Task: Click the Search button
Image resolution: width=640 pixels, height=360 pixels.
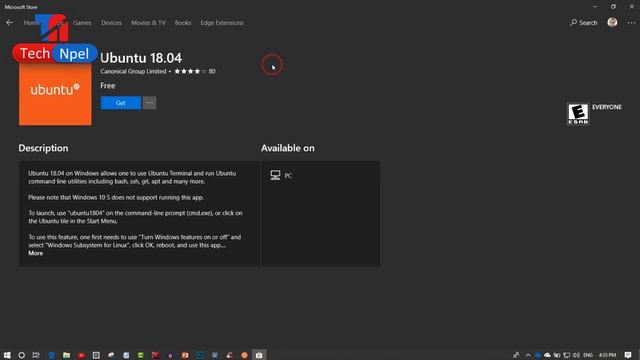Action: (x=584, y=23)
